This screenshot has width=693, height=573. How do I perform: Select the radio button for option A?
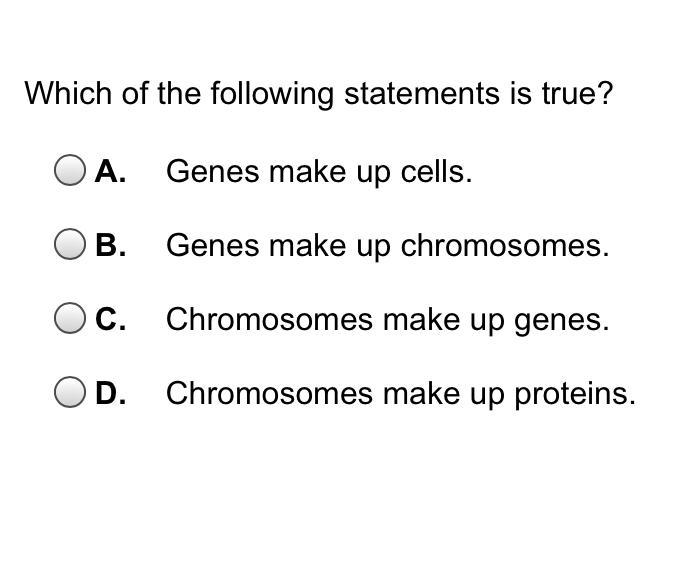[x=70, y=171]
